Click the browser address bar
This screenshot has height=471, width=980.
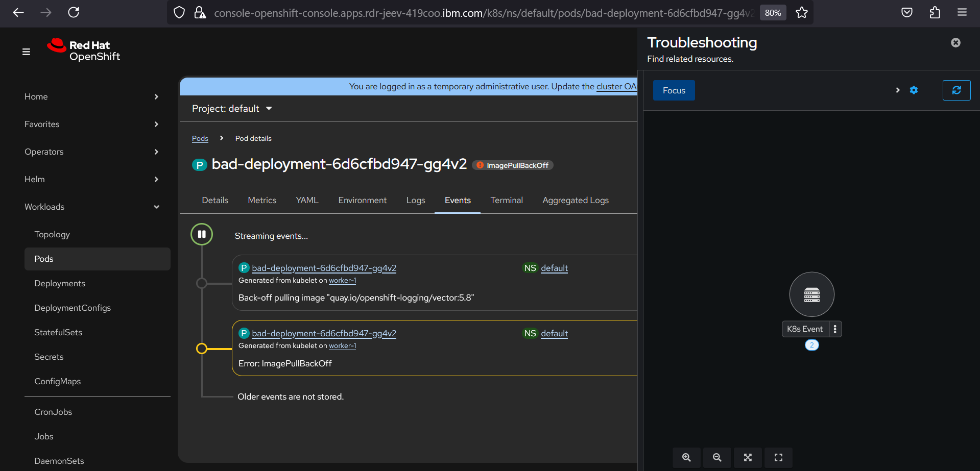480,13
